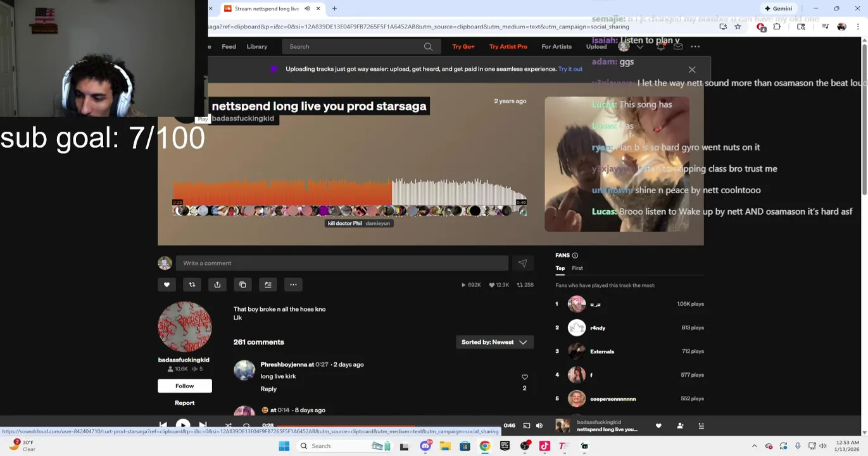The width and height of the screenshot is (868, 456).
Task: Click Reply under long live kirk comment
Action: pyautogui.click(x=268, y=389)
